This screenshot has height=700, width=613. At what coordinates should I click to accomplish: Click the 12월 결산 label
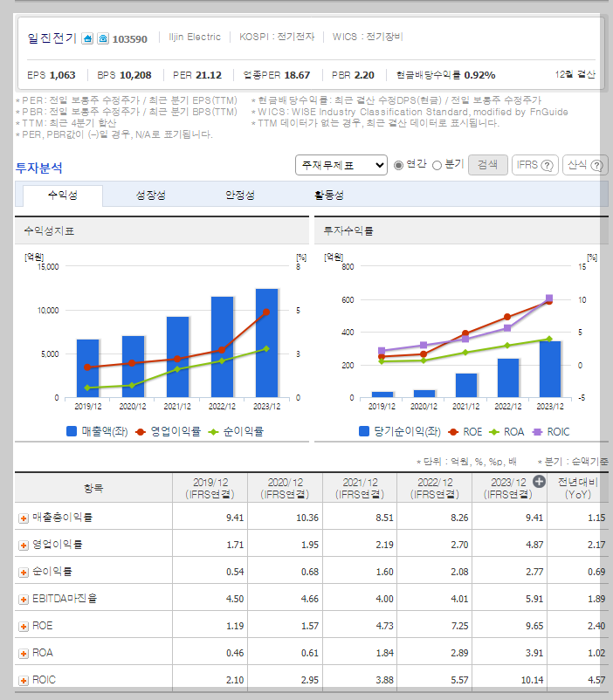(x=575, y=74)
